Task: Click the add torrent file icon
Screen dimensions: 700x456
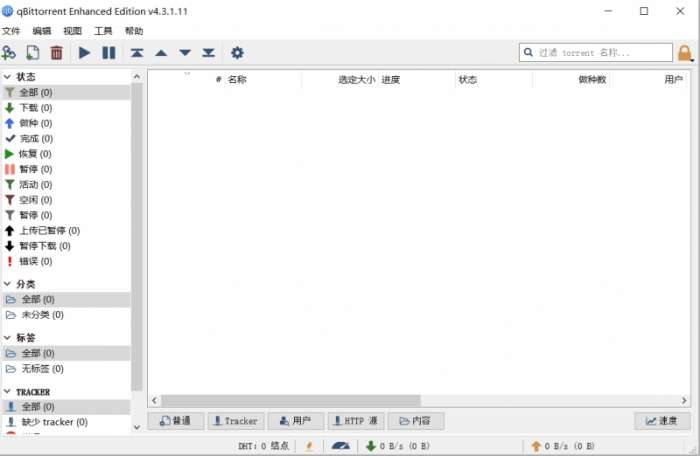Action: click(x=33, y=53)
